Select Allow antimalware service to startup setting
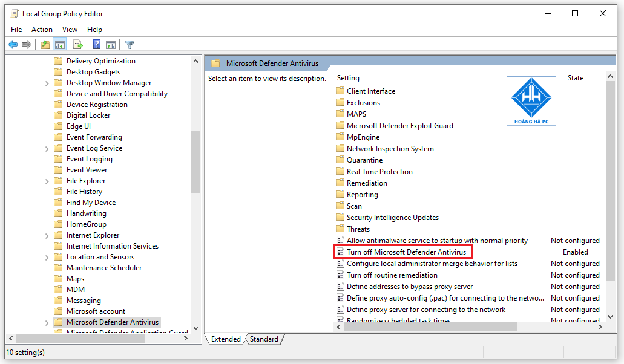Screen dimensions: 624x364 [437, 241]
